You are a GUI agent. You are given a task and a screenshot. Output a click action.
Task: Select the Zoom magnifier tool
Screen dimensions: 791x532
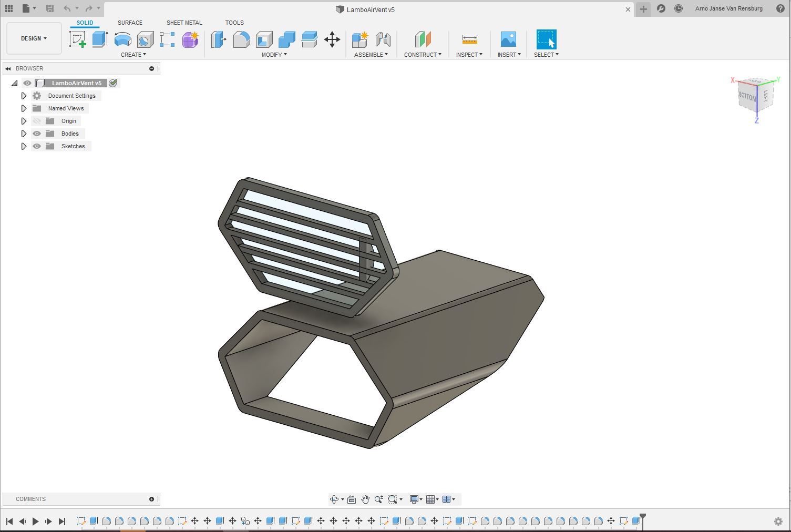click(379, 499)
